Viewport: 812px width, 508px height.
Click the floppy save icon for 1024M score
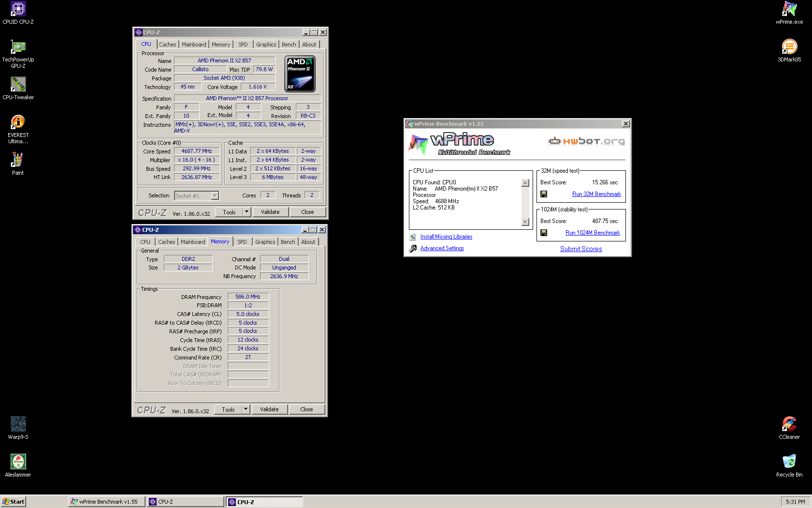[544, 233]
